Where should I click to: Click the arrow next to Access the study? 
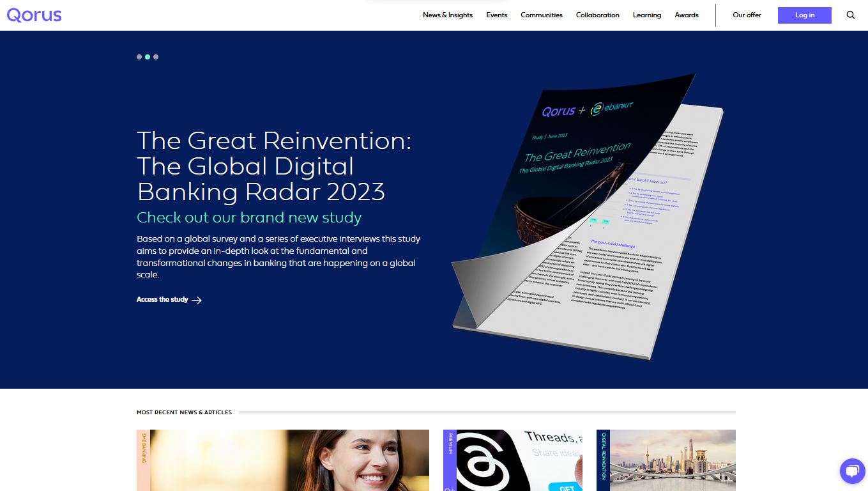(197, 300)
